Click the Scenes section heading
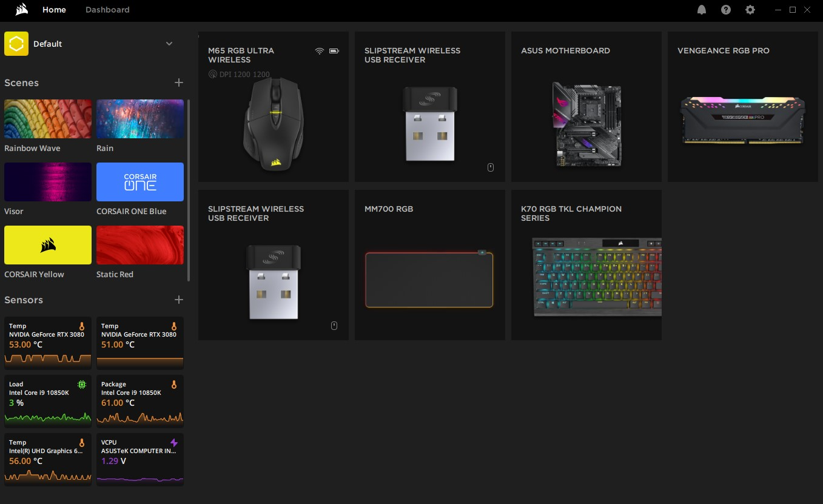This screenshot has height=504, width=823. 21,82
